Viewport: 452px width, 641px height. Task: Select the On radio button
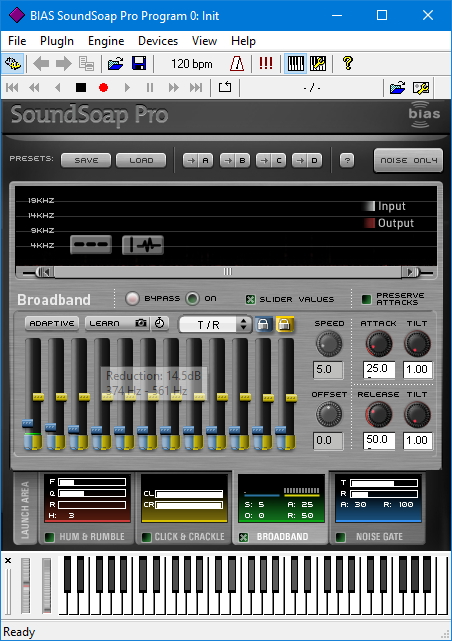click(192, 299)
